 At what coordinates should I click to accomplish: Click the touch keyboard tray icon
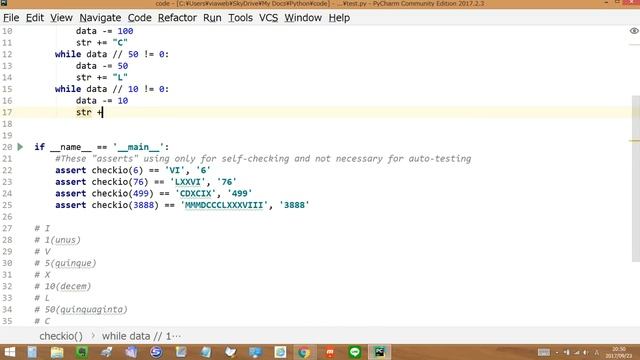point(544,352)
